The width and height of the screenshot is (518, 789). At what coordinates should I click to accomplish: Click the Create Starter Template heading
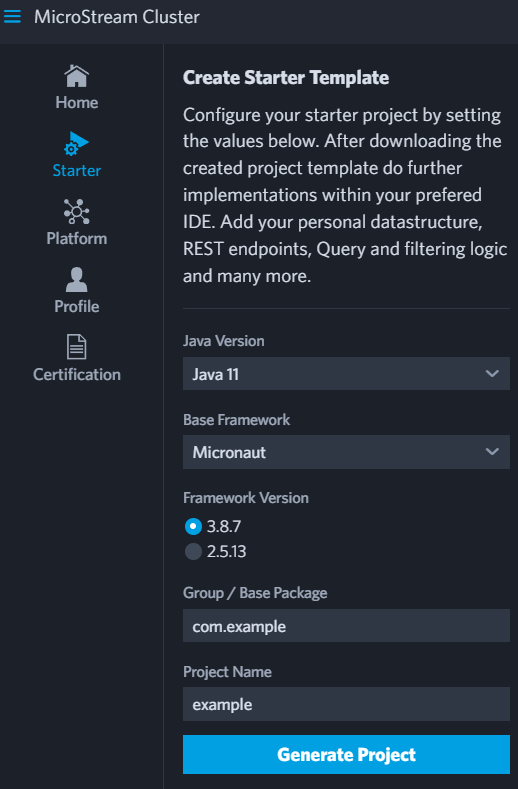286,77
